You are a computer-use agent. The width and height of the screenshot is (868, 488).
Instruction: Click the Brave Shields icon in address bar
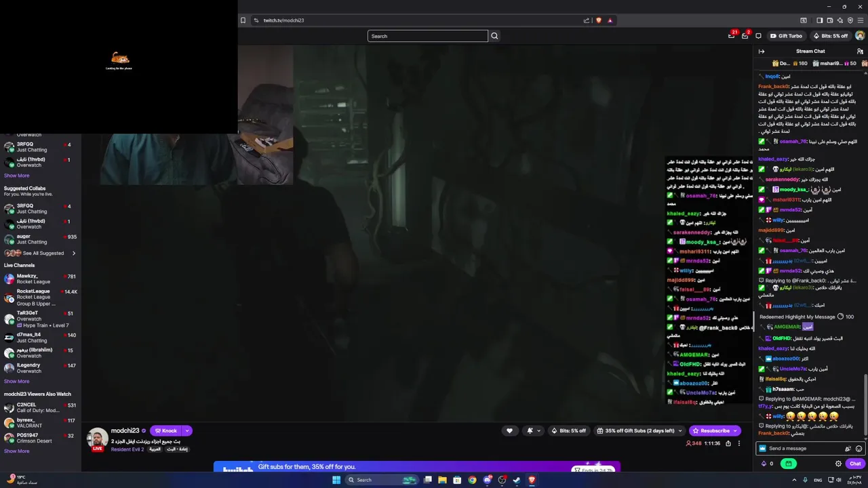pos(598,20)
